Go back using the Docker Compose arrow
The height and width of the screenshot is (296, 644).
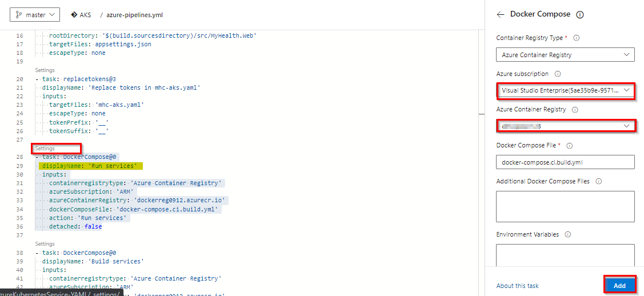point(500,15)
